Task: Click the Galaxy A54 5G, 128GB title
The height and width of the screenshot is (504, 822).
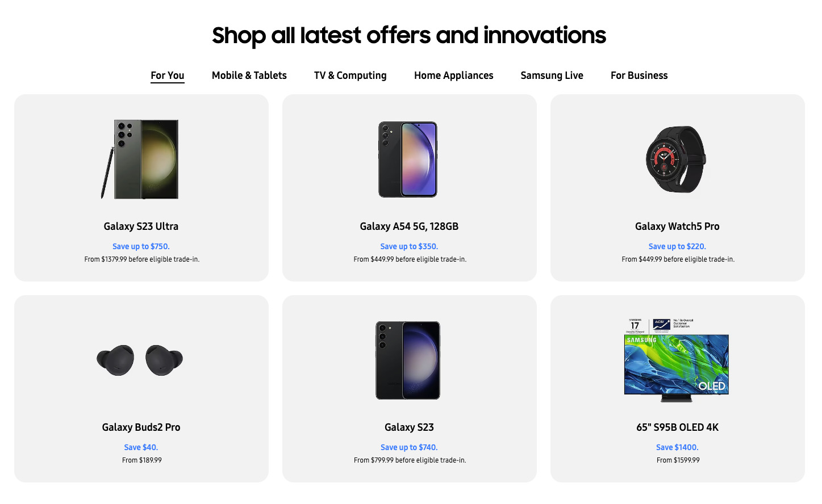Action: 409,226
